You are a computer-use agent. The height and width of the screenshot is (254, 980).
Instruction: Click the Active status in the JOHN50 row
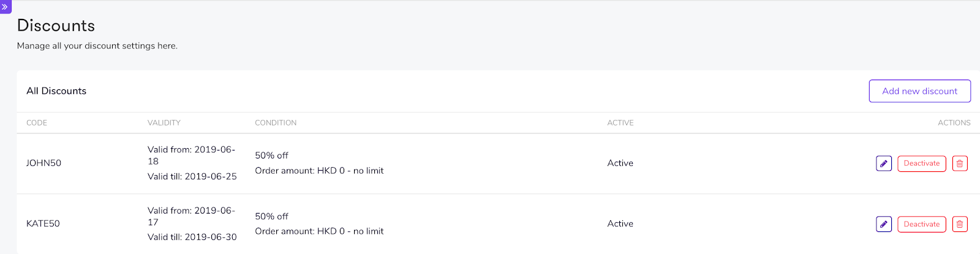coord(620,163)
